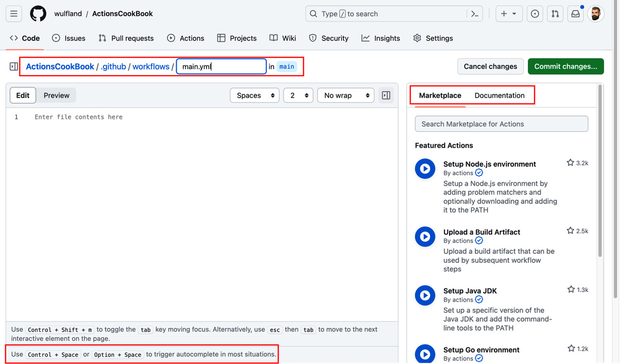Open Setup Java JDK action

[x=470, y=291]
